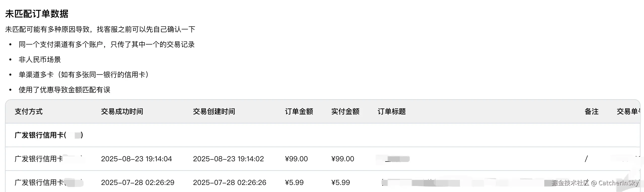Click the 非人民币场景 bullet item
Image resolution: width=644 pixels, height=192 pixels.
click(40, 60)
